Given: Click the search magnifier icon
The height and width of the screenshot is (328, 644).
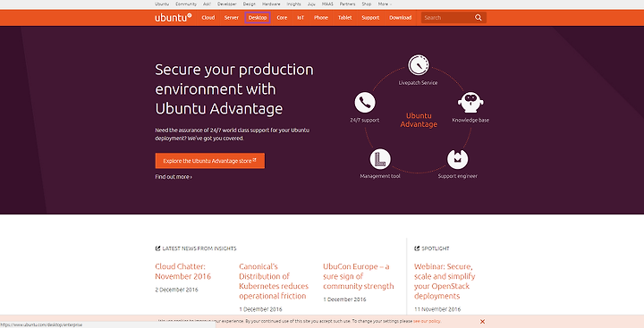Looking at the screenshot, I should click(479, 18).
